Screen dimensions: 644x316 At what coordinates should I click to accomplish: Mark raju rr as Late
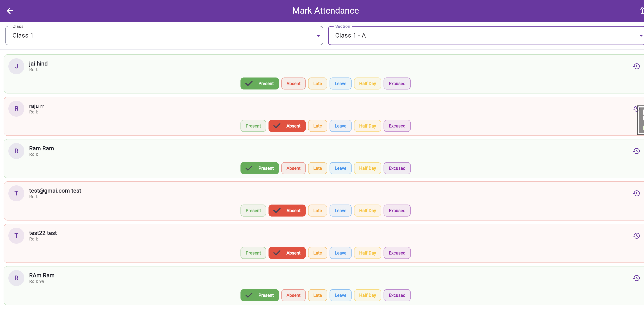tap(317, 126)
